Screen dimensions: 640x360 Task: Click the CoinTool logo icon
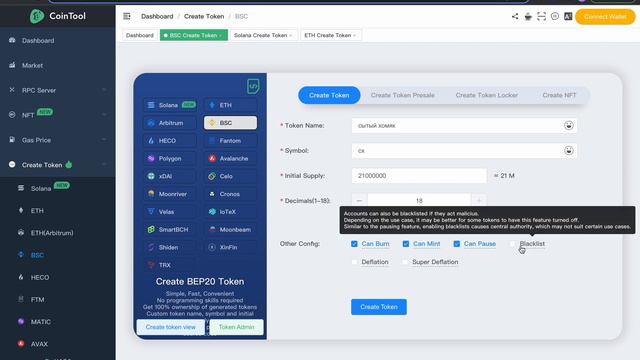[37, 16]
